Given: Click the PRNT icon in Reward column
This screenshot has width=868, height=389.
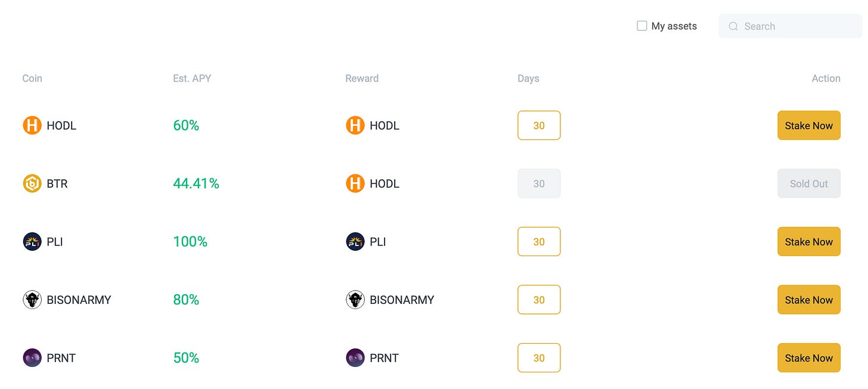Looking at the screenshot, I should coord(355,358).
